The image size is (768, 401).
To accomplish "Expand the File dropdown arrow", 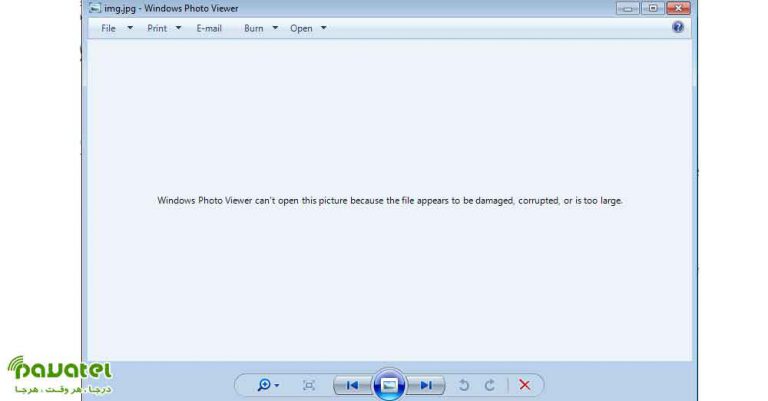I will coord(130,28).
